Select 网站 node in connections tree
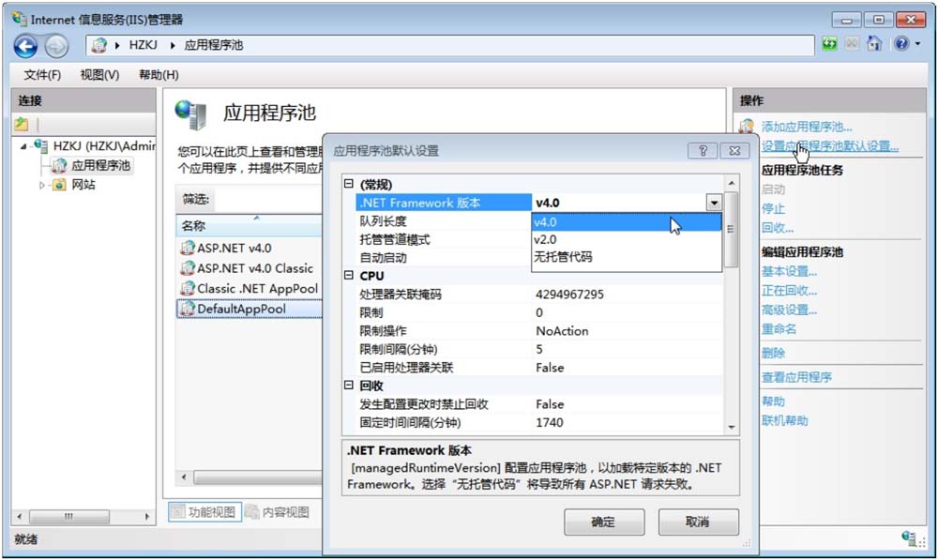Viewport: 938px width, 560px height. (83, 184)
